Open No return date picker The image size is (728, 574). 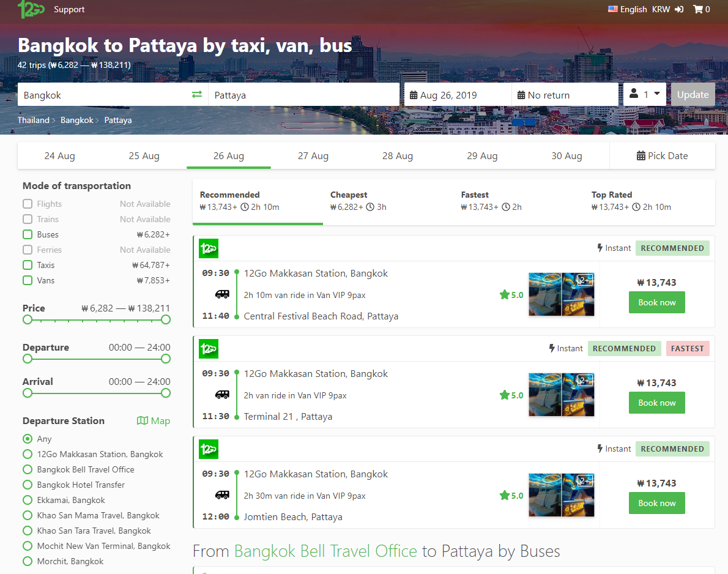(x=565, y=95)
